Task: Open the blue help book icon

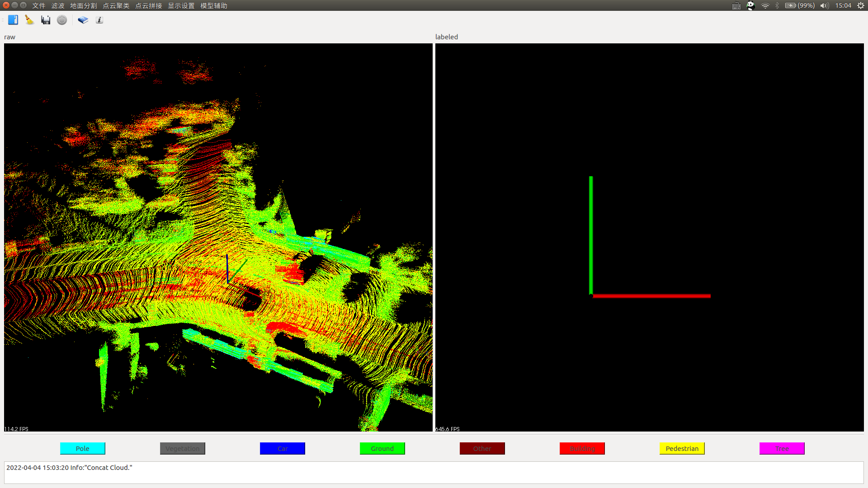Action: [83, 20]
